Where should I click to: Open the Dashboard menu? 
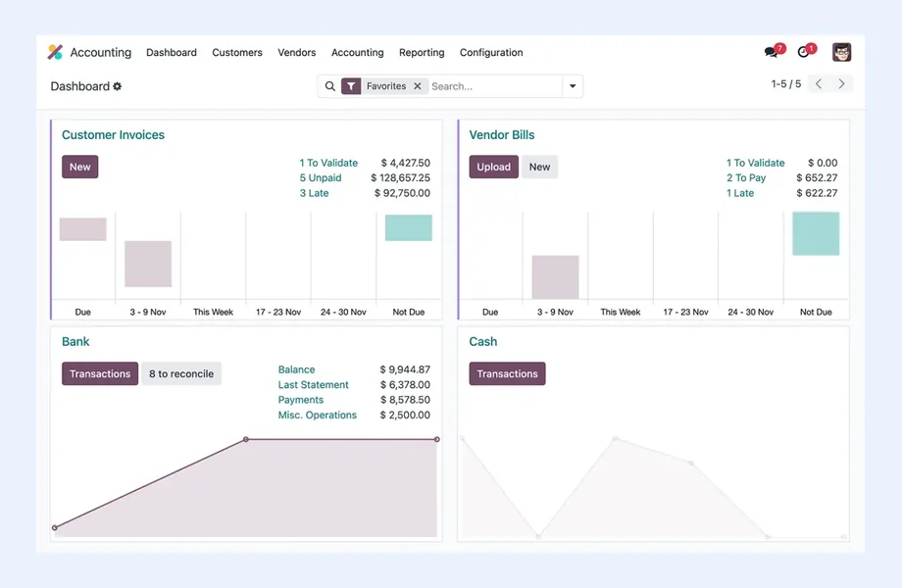pos(172,52)
